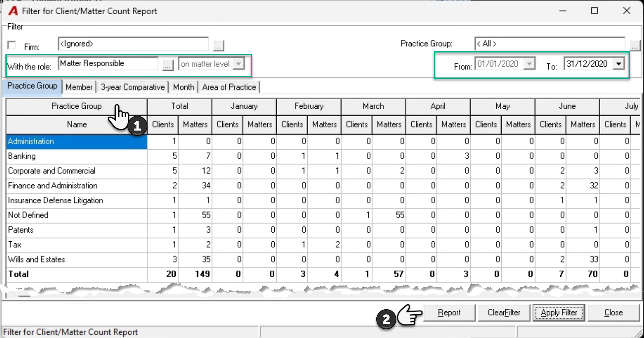Click the Firm input field
Viewport: 644px width, 338px height.
(133, 44)
